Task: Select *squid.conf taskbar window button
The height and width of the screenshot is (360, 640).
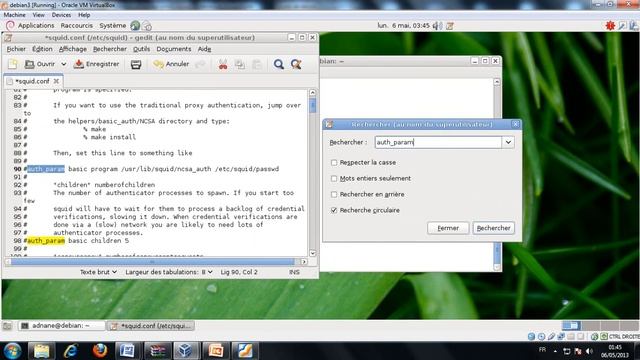Action: [x=150, y=326]
